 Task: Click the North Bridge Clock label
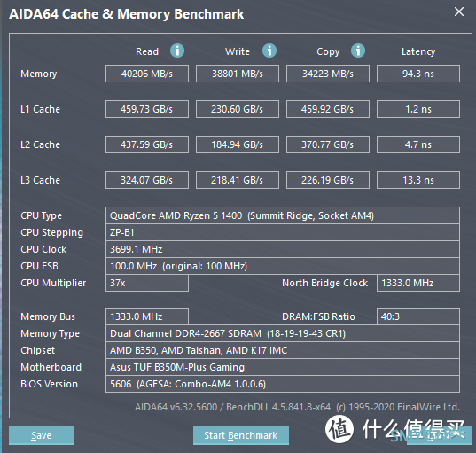point(324,283)
